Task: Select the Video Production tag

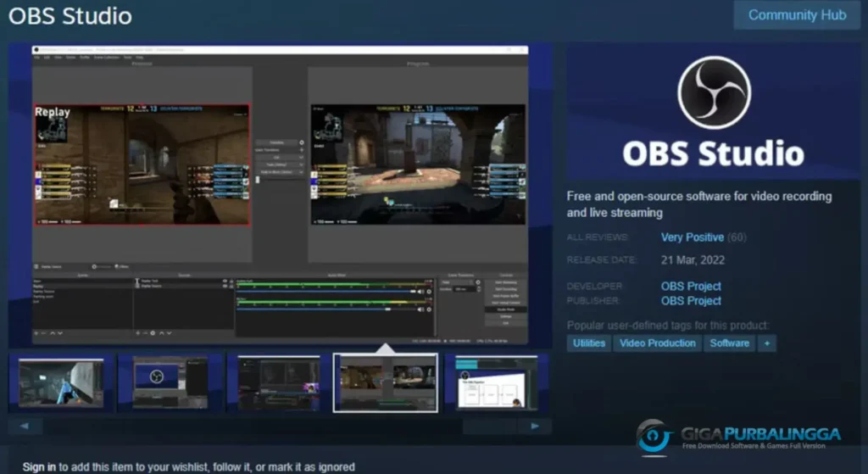Action: point(658,343)
